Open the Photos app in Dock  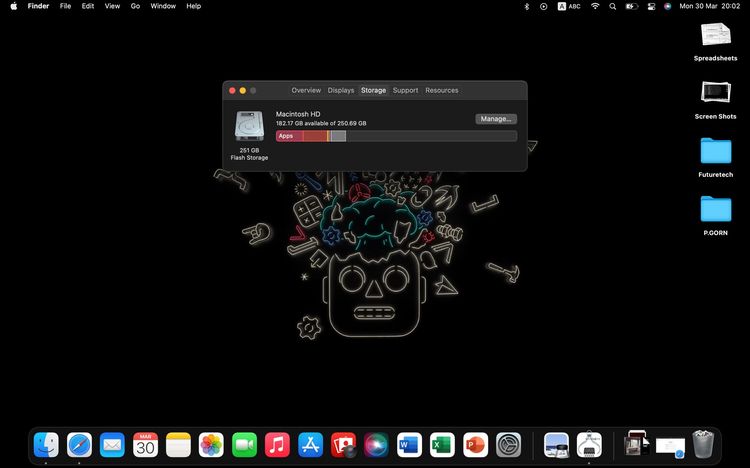tap(211, 445)
